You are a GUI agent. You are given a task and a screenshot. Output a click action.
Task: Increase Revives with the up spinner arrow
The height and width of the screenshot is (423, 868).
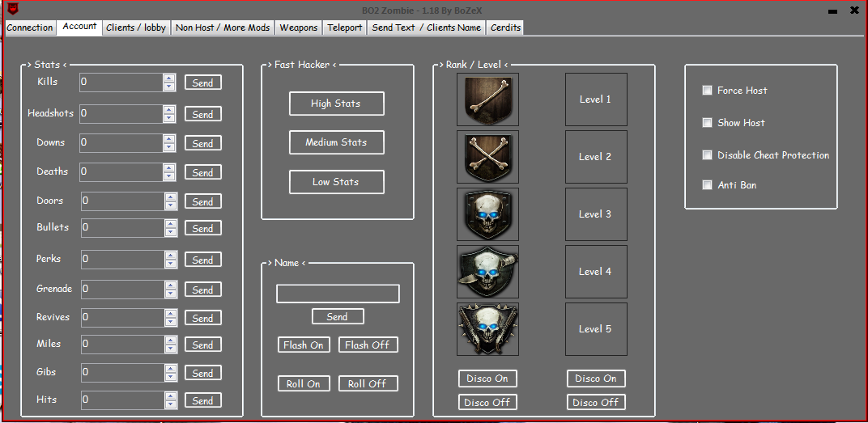pos(171,313)
